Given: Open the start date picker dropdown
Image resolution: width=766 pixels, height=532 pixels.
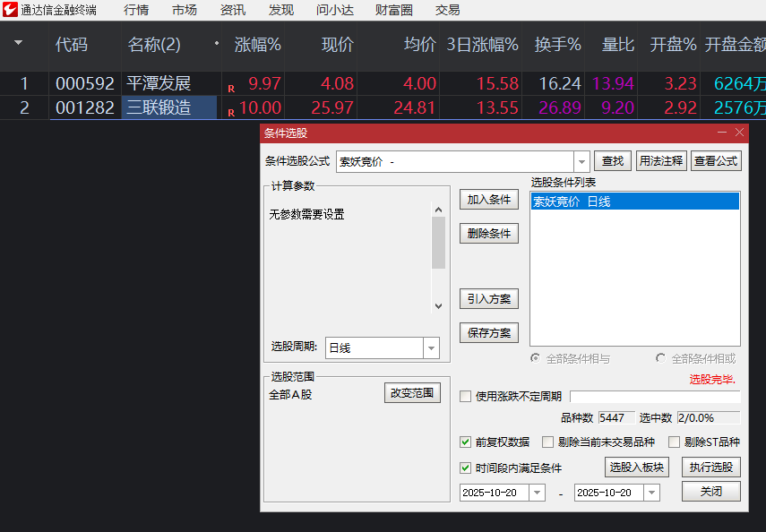Looking at the screenshot, I should 537,493.
